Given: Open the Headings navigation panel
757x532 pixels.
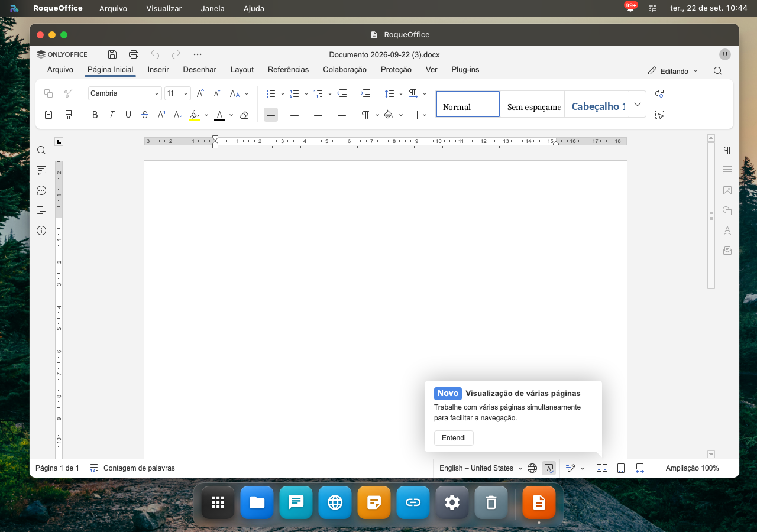Looking at the screenshot, I should coord(41,210).
